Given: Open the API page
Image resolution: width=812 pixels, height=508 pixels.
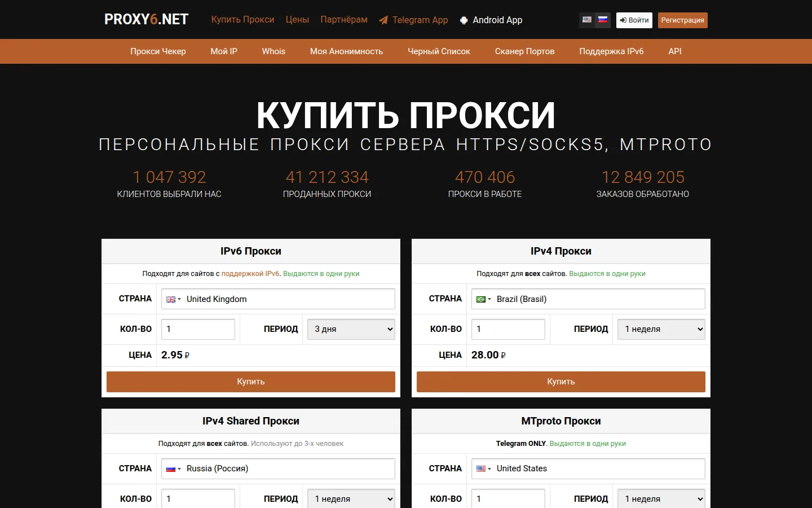Looking at the screenshot, I should (675, 51).
